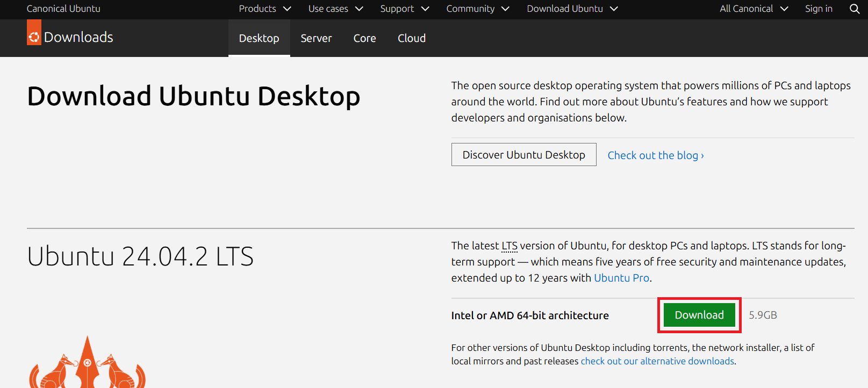Open the Products menu
This screenshot has width=868, height=388.
265,9
